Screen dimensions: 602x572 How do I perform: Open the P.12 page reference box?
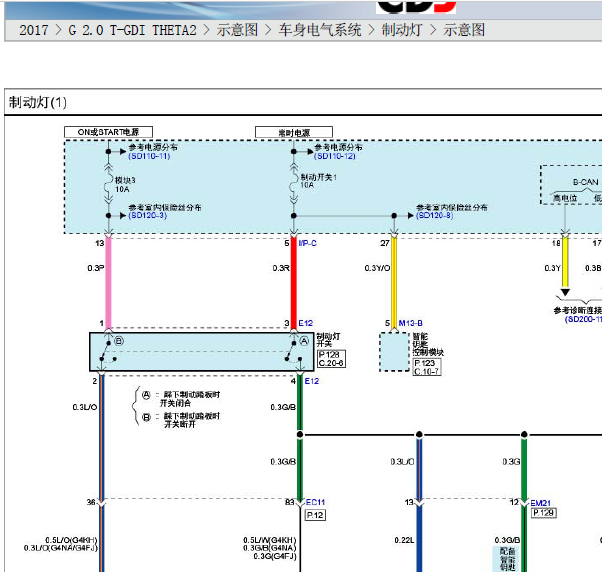(x=316, y=515)
